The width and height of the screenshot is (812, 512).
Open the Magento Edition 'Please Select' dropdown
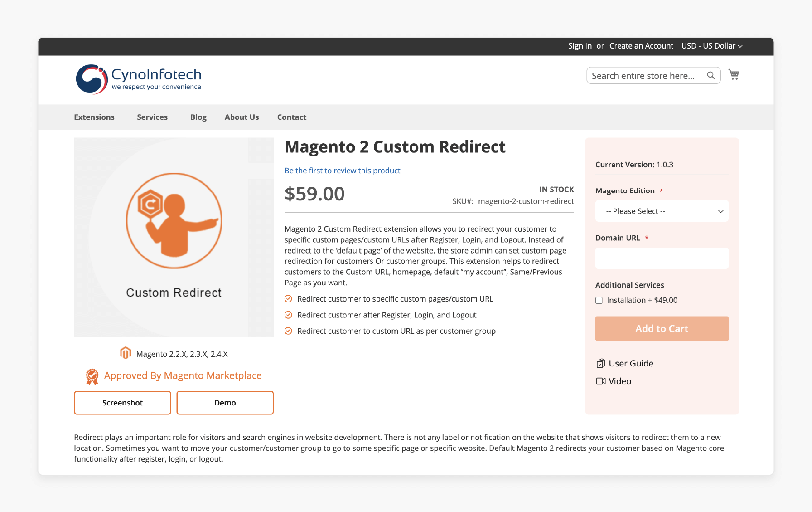pos(662,211)
